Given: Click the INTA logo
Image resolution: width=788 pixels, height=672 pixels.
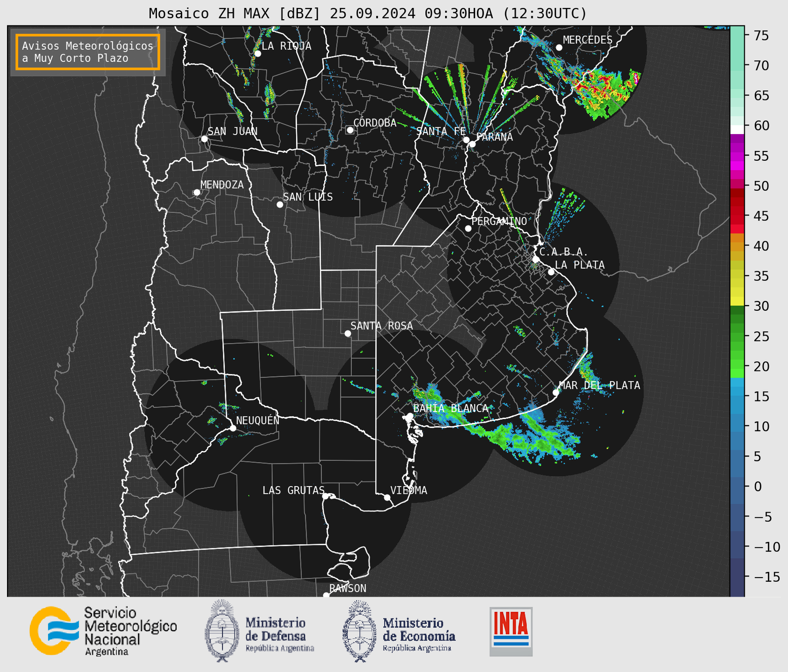Looking at the screenshot, I should tap(511, 631).
